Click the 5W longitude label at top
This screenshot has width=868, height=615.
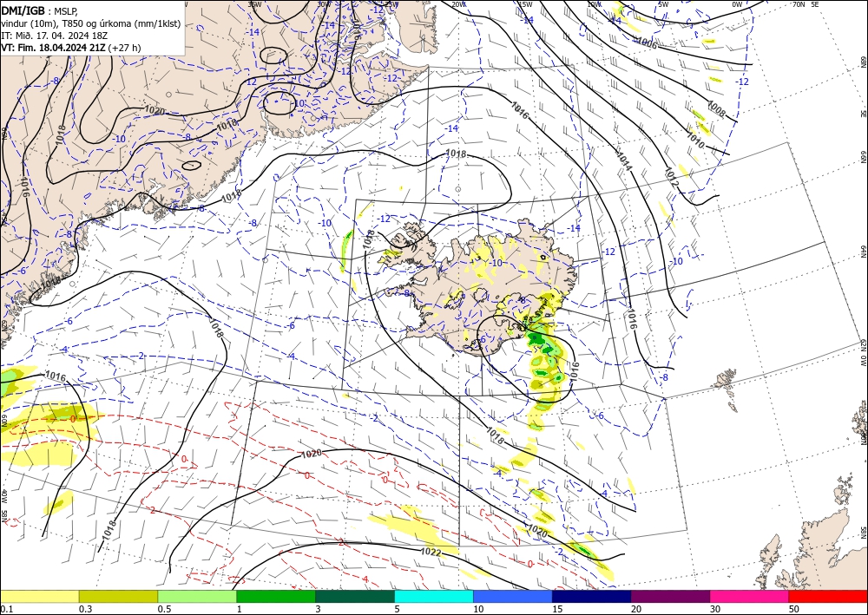pos(664,4)
